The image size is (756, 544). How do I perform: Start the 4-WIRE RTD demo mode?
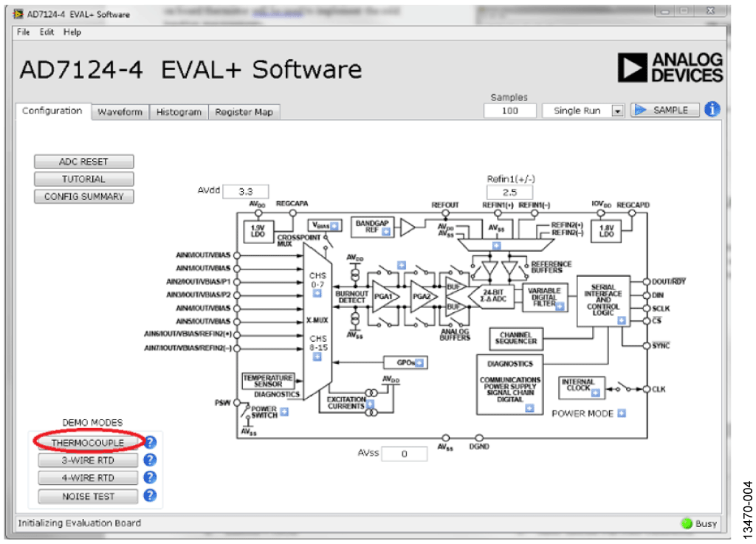pyautogui.click(x=88, y=478)
